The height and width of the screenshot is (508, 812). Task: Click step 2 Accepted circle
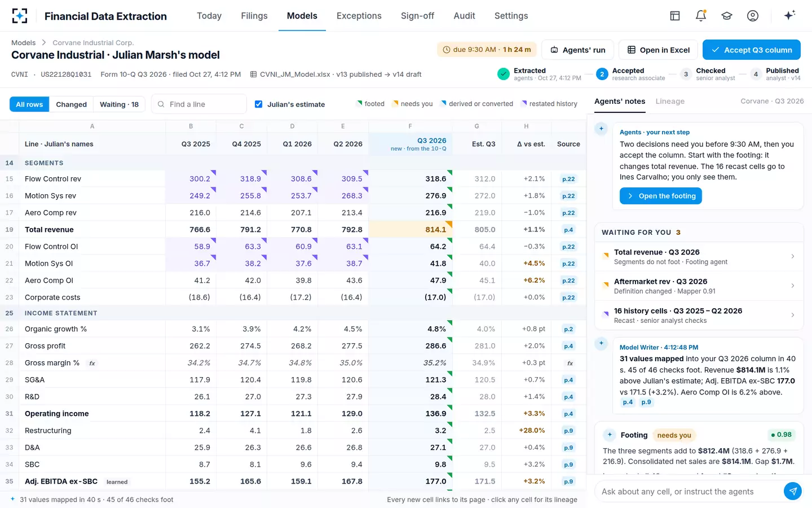click(x=602, y=74)
